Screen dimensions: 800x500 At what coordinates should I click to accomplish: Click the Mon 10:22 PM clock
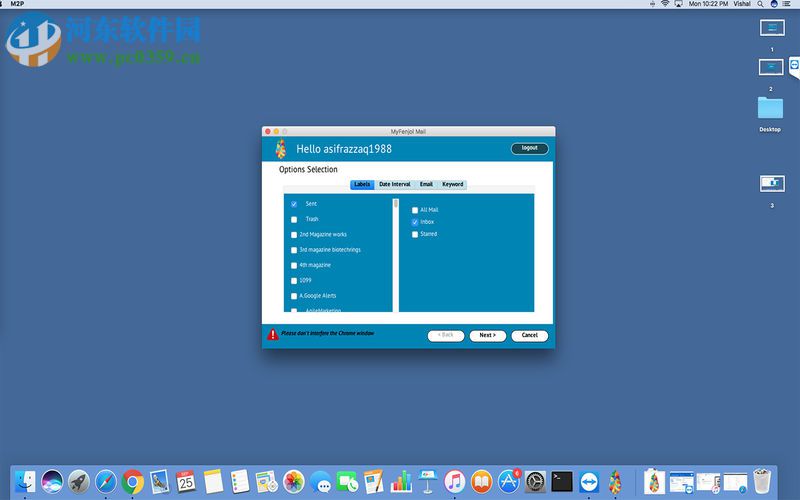pyautogui.click(x=708, y=4)
